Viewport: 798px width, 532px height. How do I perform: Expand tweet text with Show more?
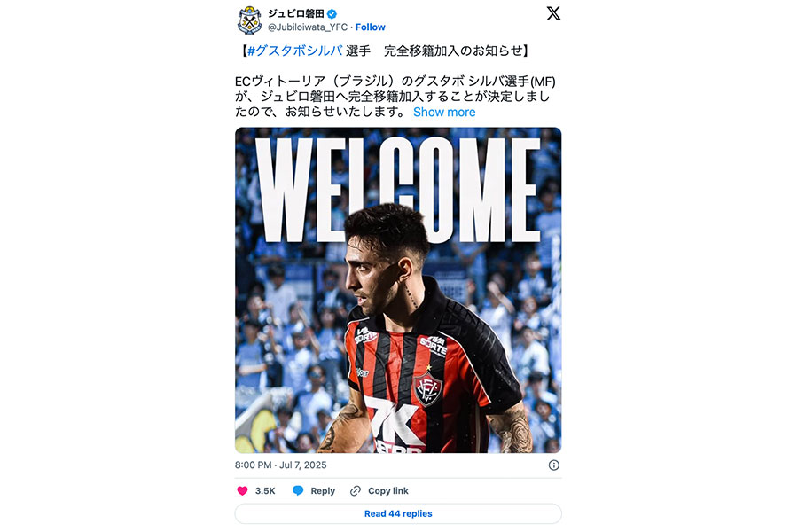[x=444, y=112]
